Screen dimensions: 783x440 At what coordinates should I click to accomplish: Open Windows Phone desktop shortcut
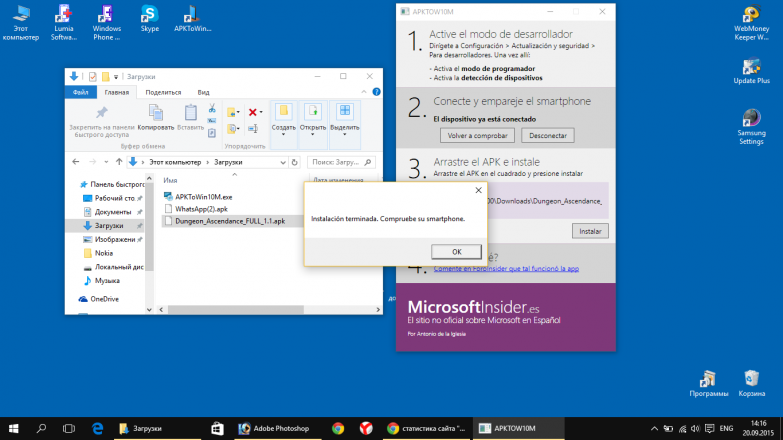tap(106, 22)
